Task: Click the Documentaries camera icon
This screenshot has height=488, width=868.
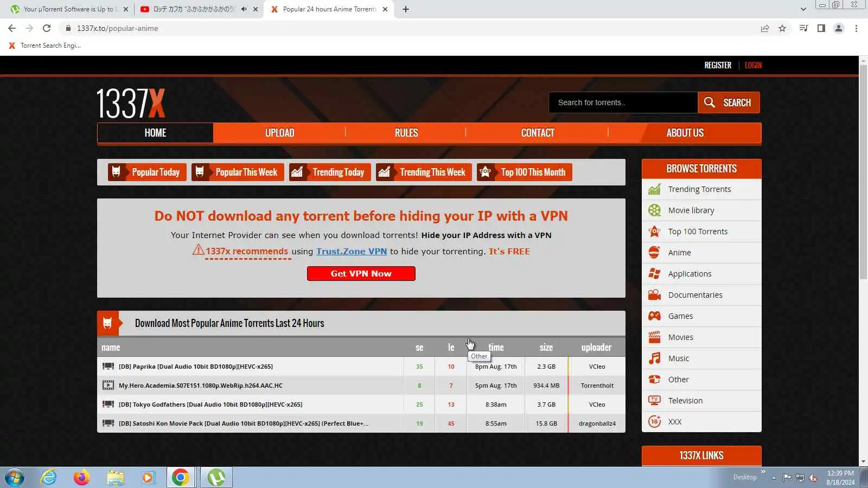Action: point(655,295)
